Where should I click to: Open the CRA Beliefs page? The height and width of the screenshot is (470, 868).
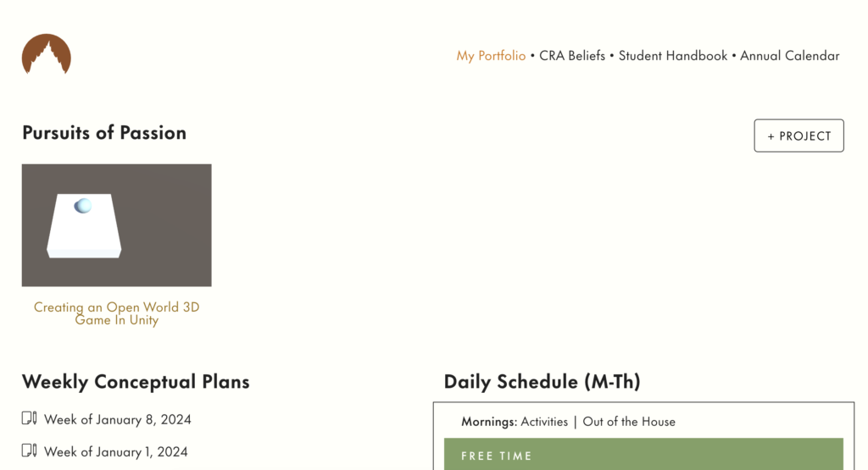click(572, 56)
